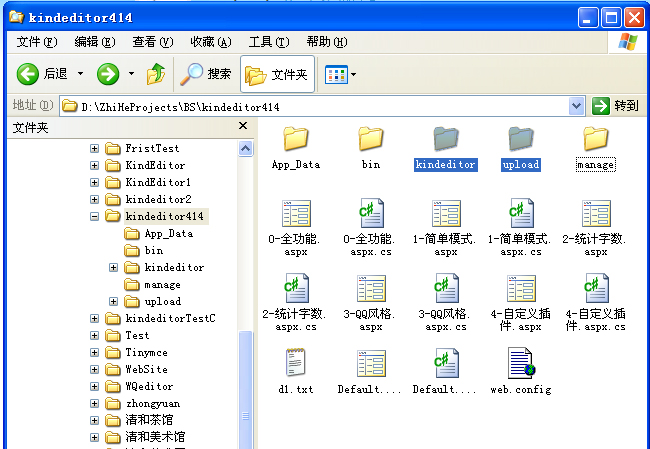
Task: Open the address bar dropdown list
Action: (x=576, y=106)
